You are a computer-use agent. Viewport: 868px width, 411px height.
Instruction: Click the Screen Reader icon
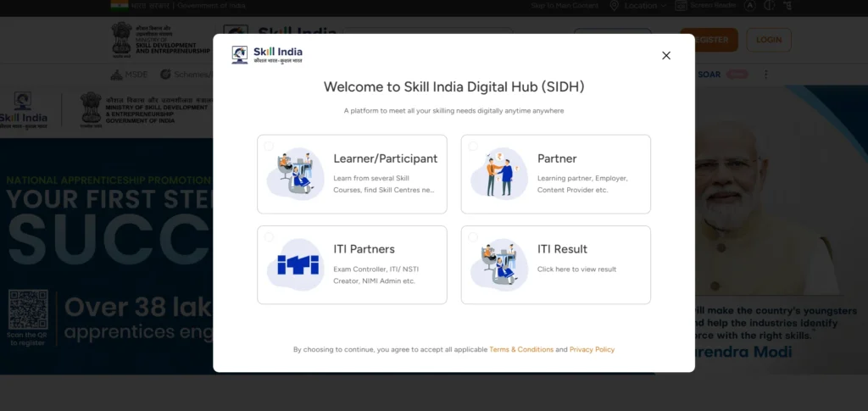click(681, 6)
